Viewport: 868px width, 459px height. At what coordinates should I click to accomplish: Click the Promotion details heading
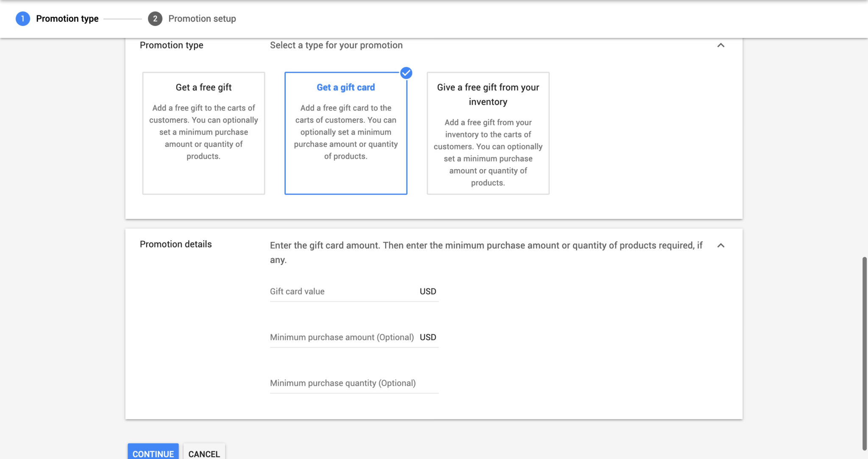click(x=176, y=244)
